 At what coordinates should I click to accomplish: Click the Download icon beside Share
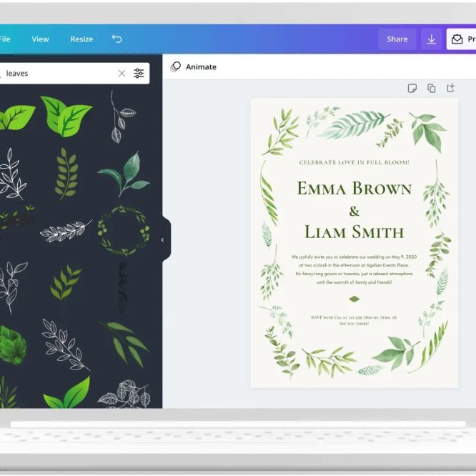pyautogui.click(x=431, y=39)
